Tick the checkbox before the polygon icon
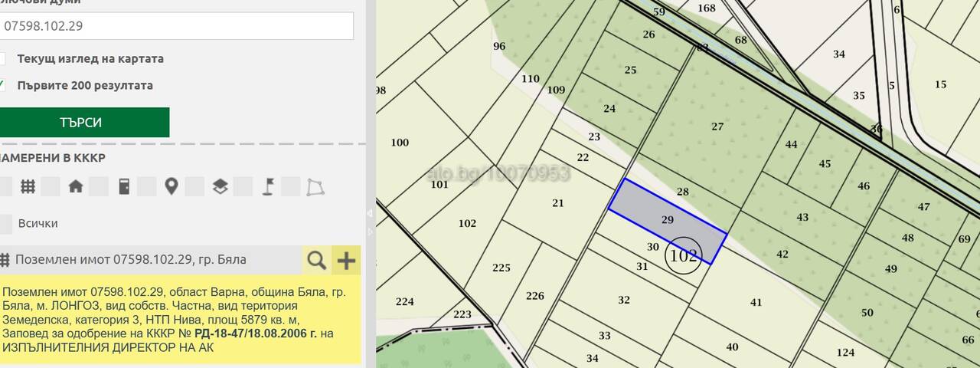Screen dimensions: 980x368 pyautogui.click(x=291, y=186)
